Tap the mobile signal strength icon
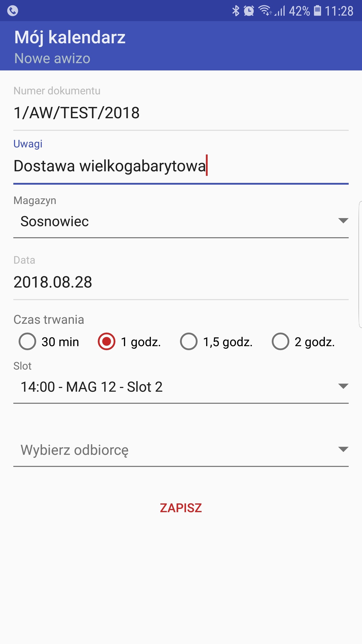The width and height of the screenshot is (362, 644). [280, 11]
